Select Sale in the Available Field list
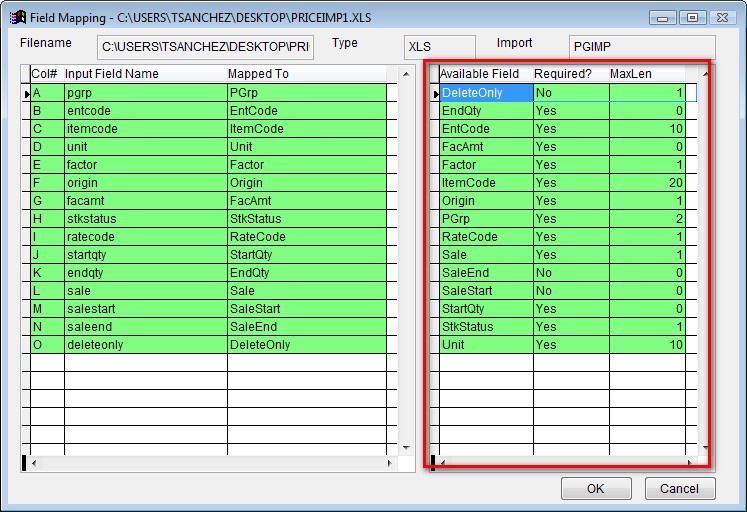The image size is (747, 512). pos(486,255)
